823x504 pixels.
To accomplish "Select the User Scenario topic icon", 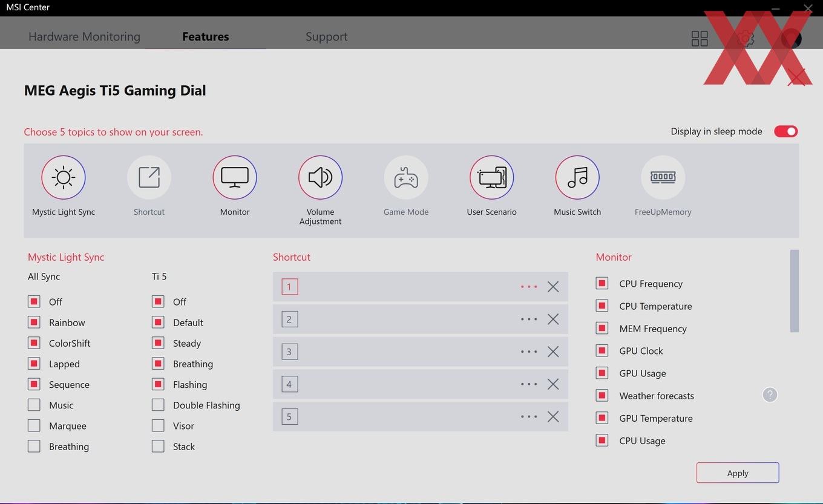I will pos(491,177).
